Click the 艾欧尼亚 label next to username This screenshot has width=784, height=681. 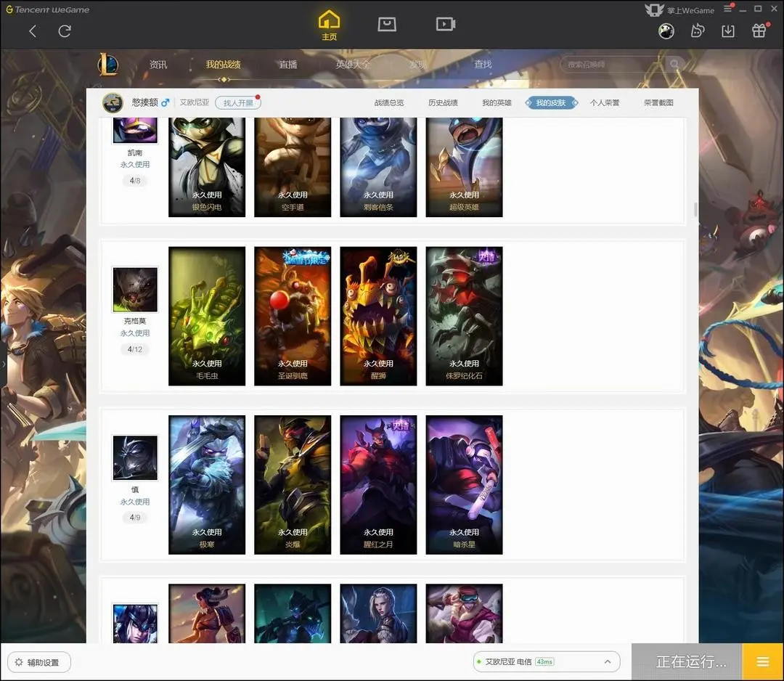[x=195, y=102]
